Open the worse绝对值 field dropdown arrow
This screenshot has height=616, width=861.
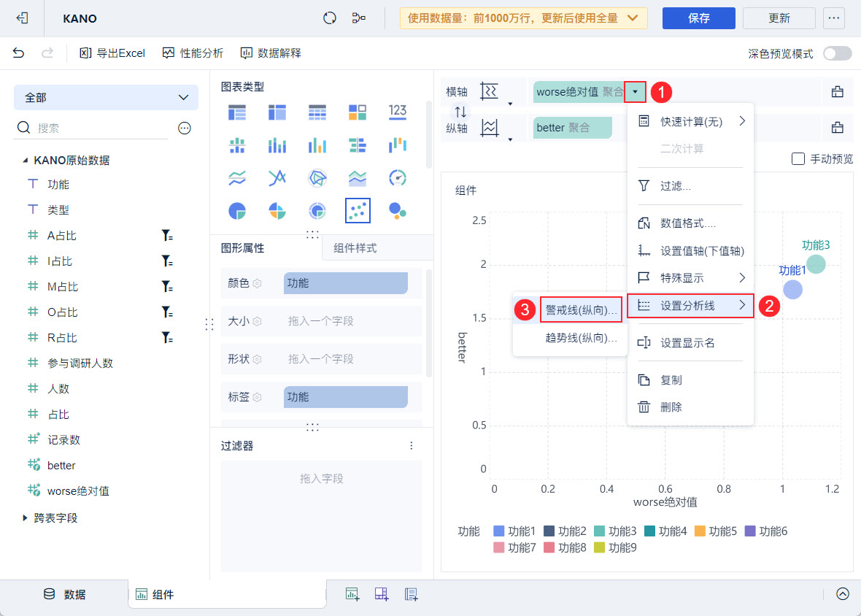tap(635, 92)
